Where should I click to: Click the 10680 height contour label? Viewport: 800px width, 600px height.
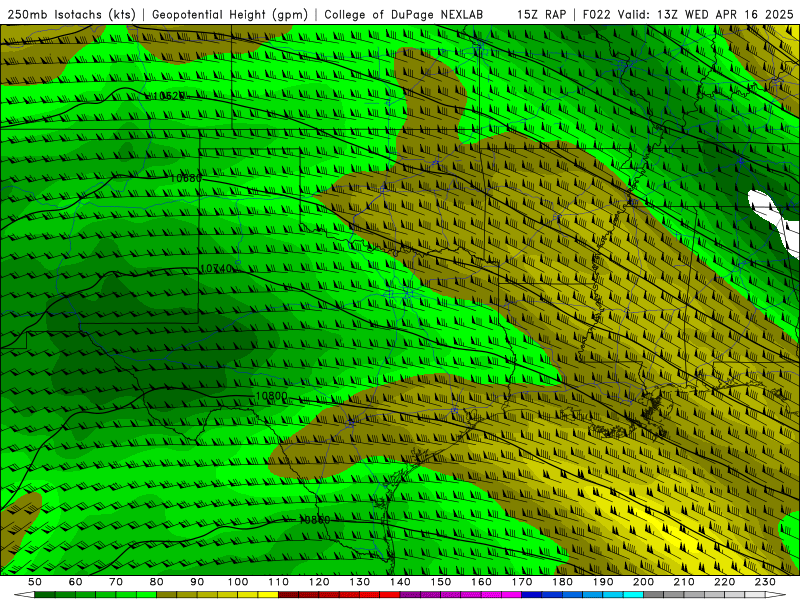[x=186, y=178]
